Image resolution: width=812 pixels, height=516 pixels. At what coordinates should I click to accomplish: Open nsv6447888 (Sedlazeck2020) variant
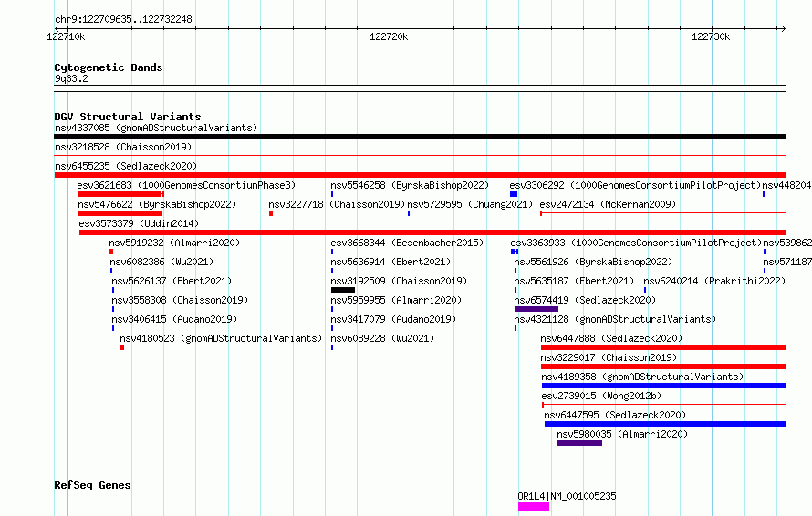click(611, 338)
